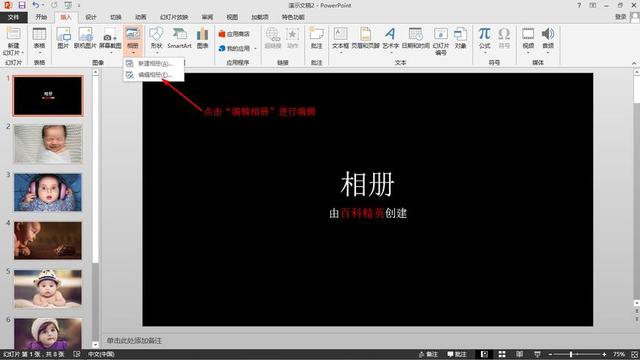
Task: Open the Chart (图表) insert tool
Action: click(x=202, y=38)
